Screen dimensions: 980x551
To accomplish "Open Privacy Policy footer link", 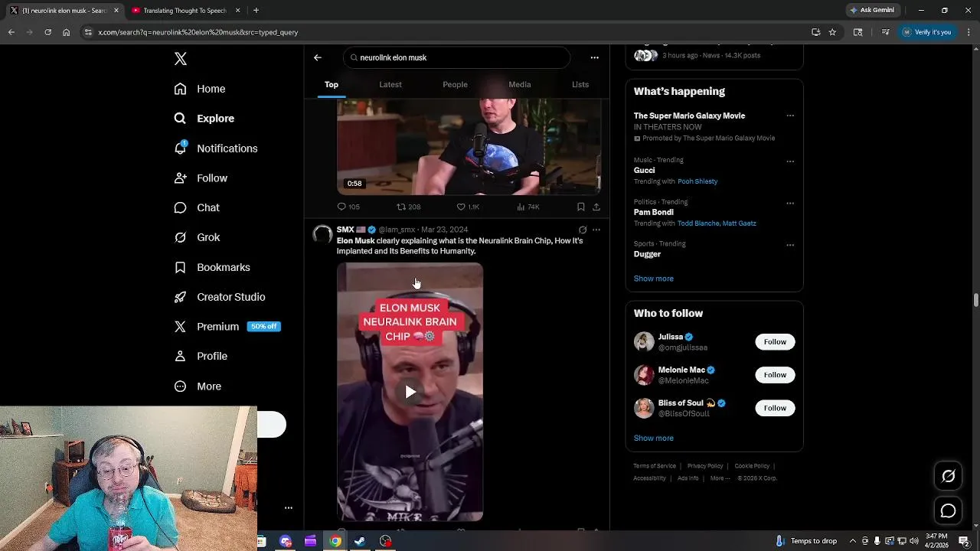I will tap(705, 466).
